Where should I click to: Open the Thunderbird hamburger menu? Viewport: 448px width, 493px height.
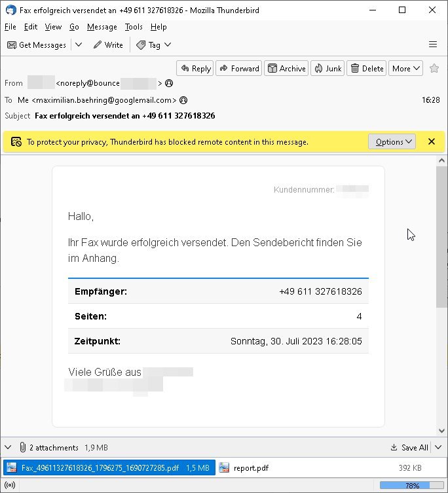[x=432, y=45]
